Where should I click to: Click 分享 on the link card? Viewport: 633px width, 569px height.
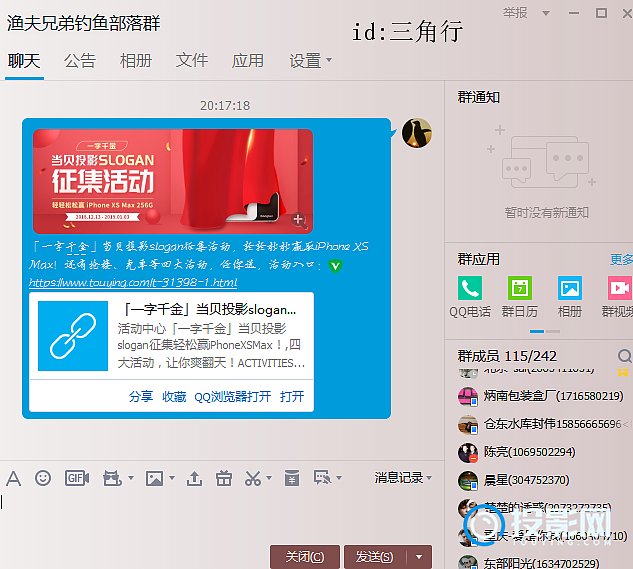[141, 397]
